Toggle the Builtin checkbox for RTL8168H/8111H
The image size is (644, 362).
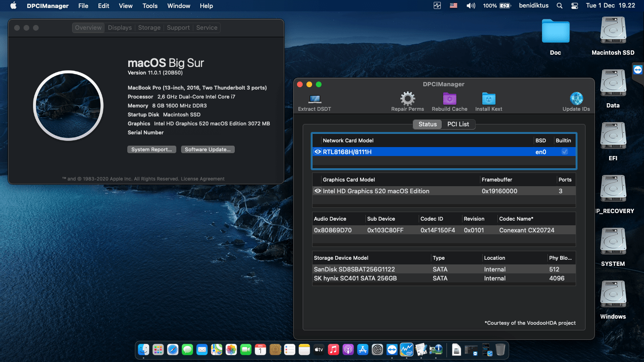pyautogui.click(x=564, y=152)
